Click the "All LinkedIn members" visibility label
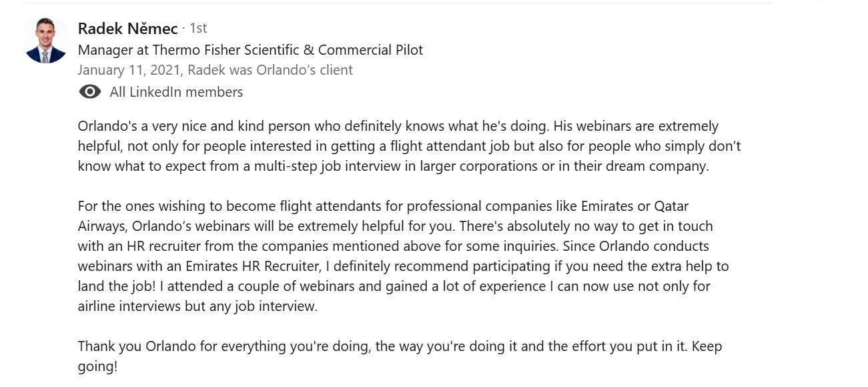 click(x=176, y=92)
